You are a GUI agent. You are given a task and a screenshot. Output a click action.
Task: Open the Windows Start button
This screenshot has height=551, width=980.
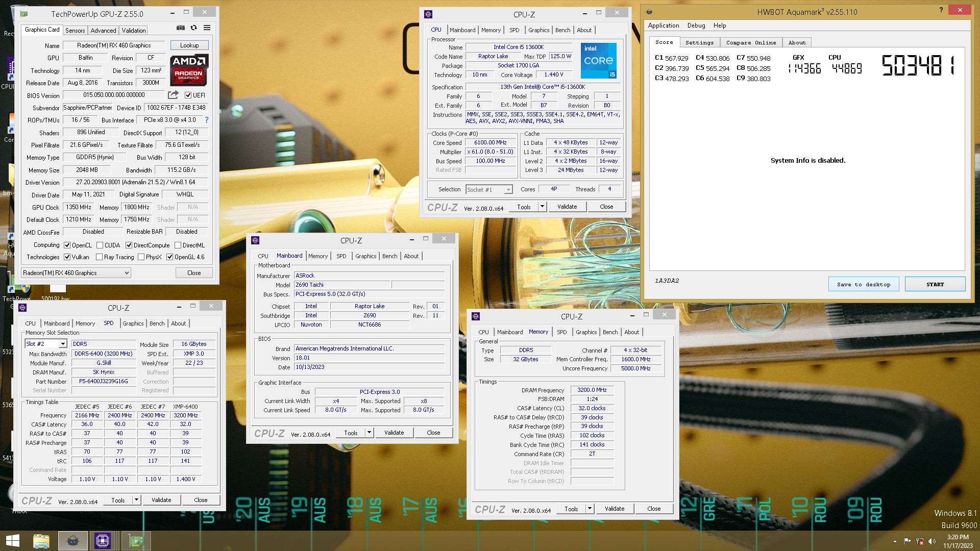[x=13, y=541]
